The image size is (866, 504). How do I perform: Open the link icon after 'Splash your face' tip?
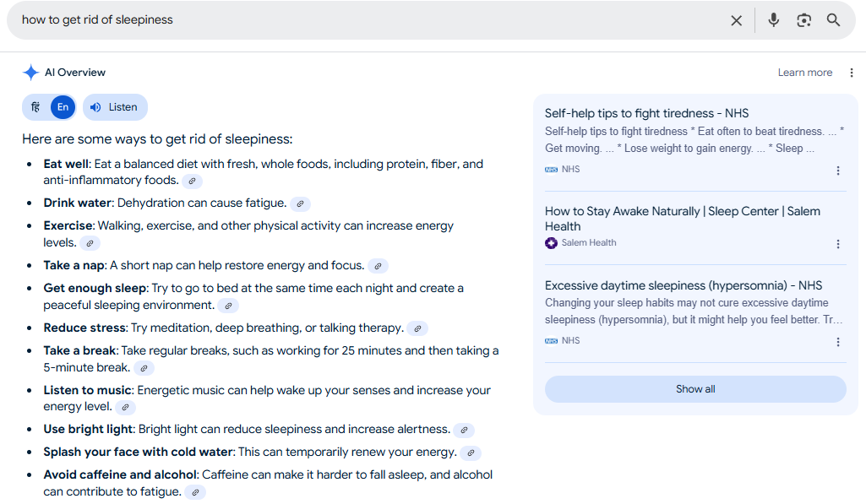coord(471,453)
